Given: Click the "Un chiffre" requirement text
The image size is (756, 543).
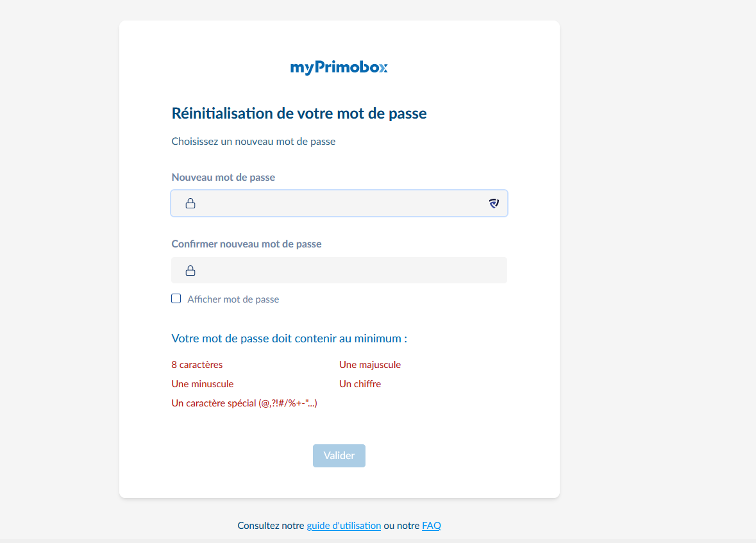Looking at the screenshot, I should pos(360,384).
